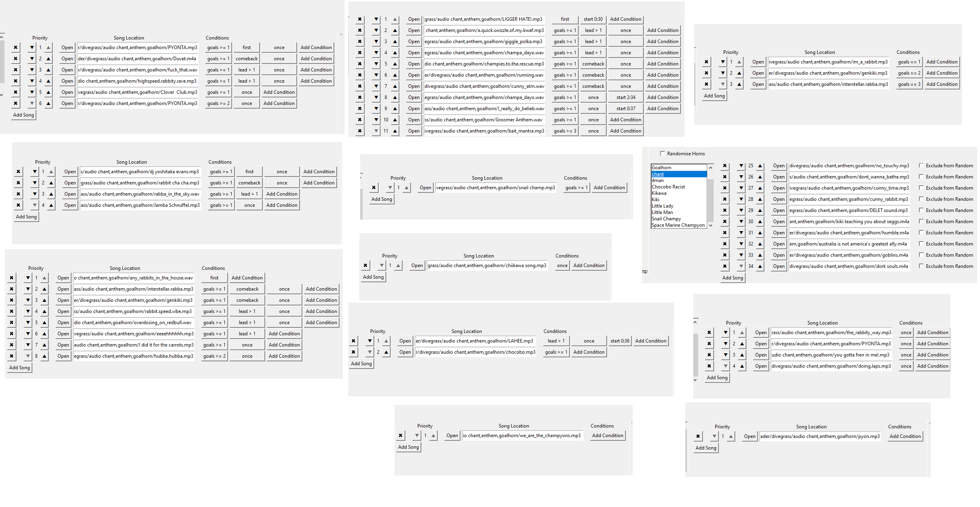Image resolution: width=980 pixels, height=507 pixels.
Task: Move rabbit cha cha.mp3 down in priority
Action: (x=35, y=183)
